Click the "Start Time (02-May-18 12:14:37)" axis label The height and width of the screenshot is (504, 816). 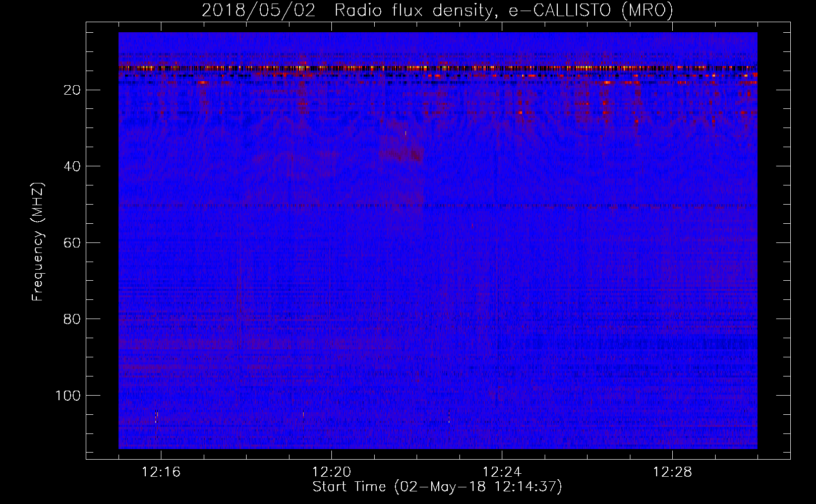pyautogui.click(x=437, y=487)
